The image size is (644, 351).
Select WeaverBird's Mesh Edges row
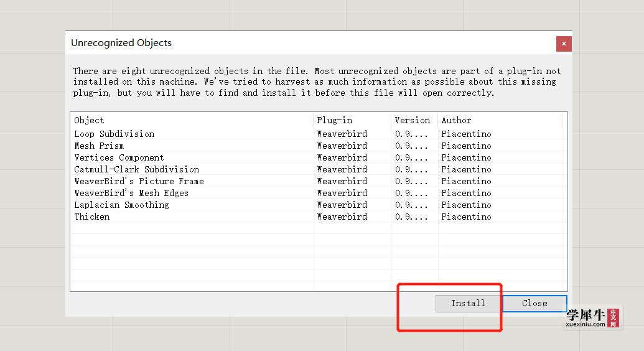[319, 193]
